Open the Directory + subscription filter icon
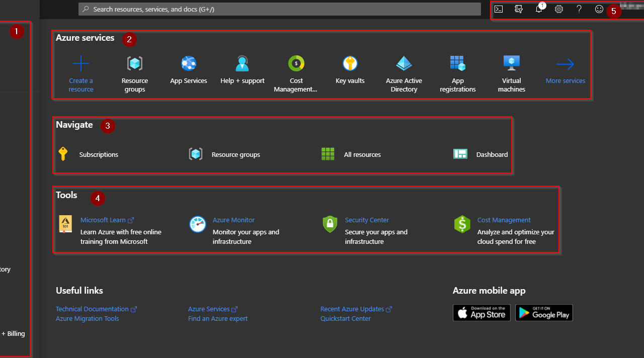The height and width of the screenshot is (358, 644). [x=519, y=9]
